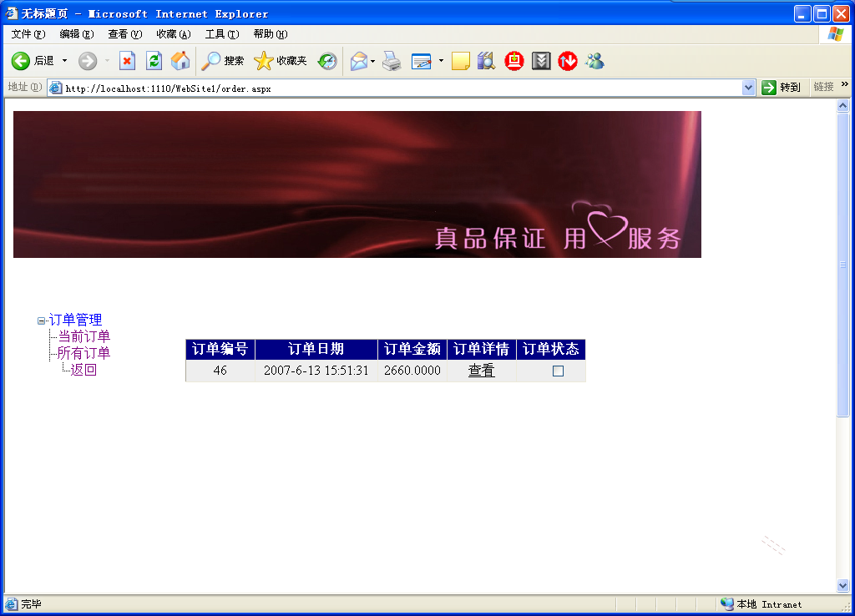
Task: Select 所有订单 in the tree
Action: [x=84, y=353]
